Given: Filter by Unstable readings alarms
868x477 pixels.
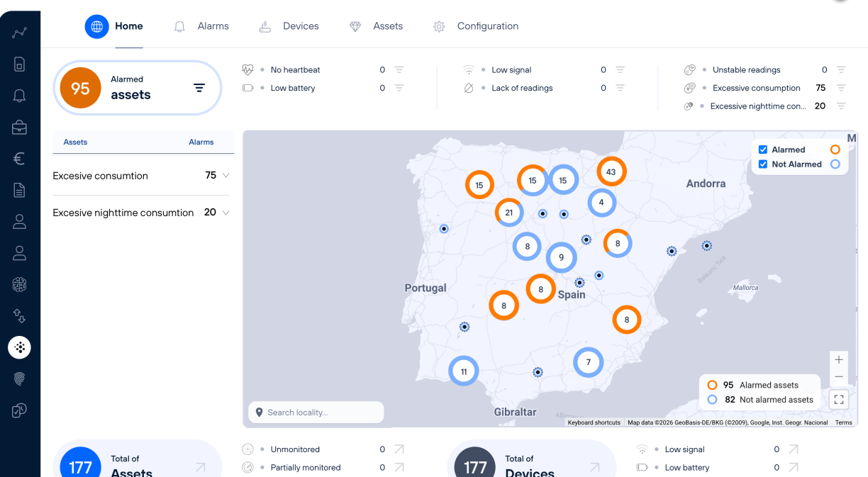Looking at the screenshot, I should coord(841,69).
